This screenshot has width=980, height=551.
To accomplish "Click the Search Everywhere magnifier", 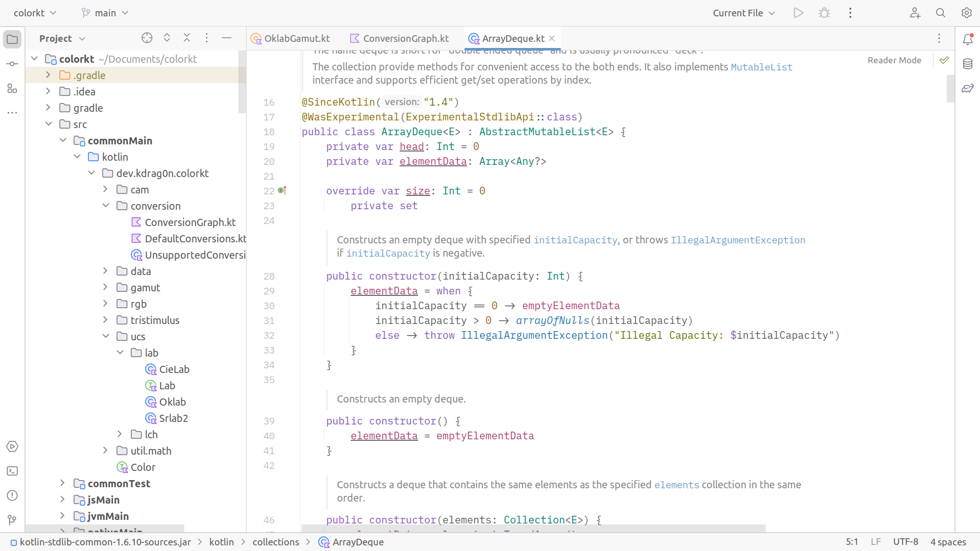I will coord(941,13).
